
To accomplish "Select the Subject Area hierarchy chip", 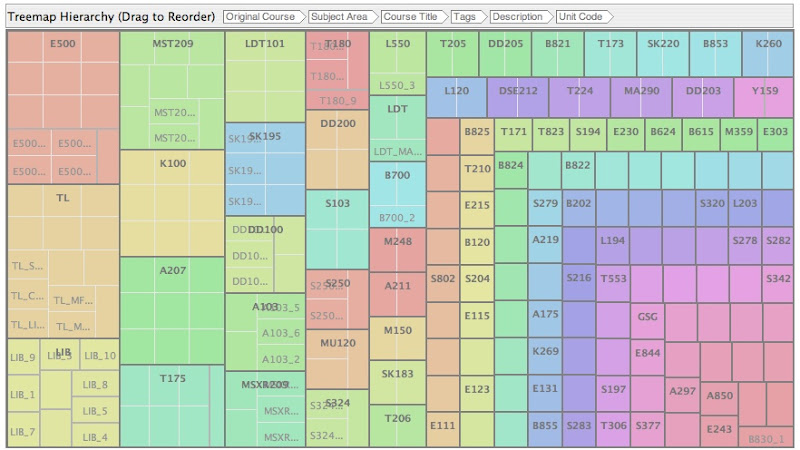I will click(x=340, y=17).
